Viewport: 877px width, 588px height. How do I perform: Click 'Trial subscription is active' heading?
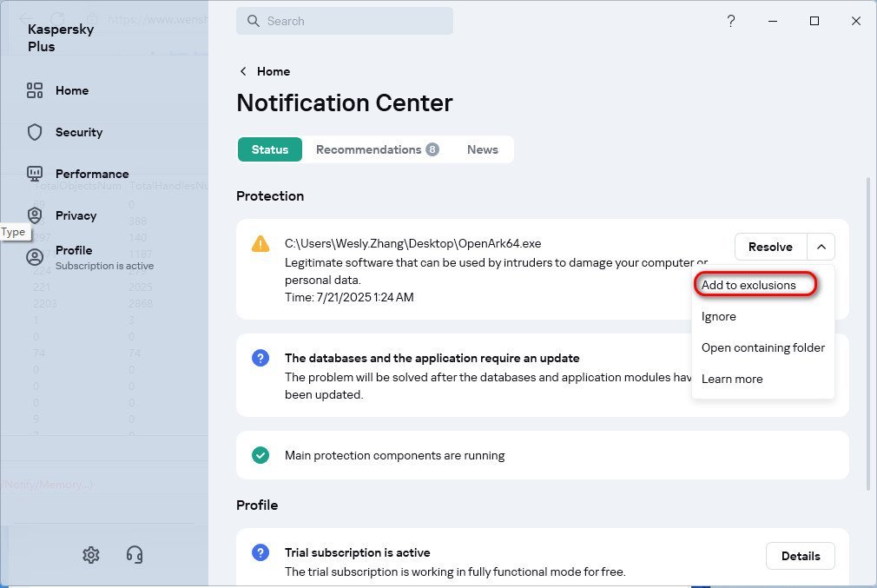(358, 552)
